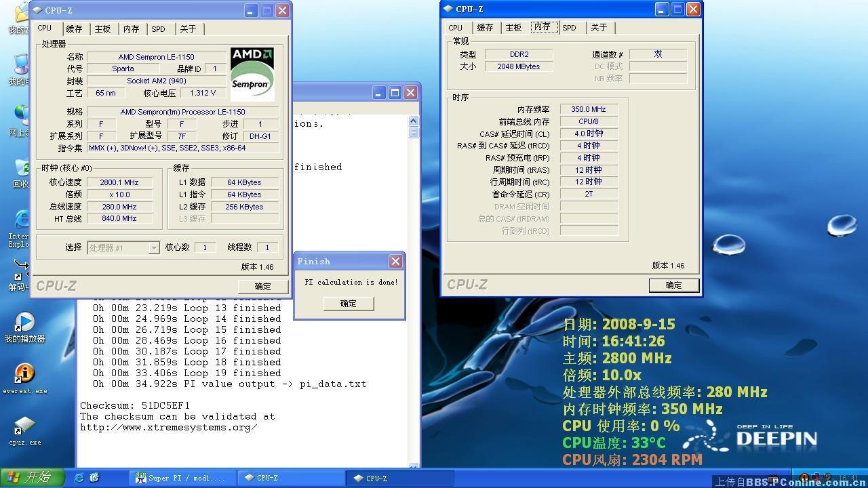This screenshot has width=868, height=488.
Task: Select the 关于 tab in left CPU-Z window
Action: [188, 29]
